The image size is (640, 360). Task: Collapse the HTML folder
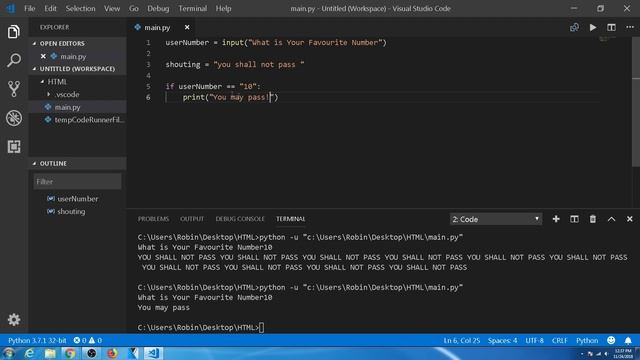click(x=42, y=82)
